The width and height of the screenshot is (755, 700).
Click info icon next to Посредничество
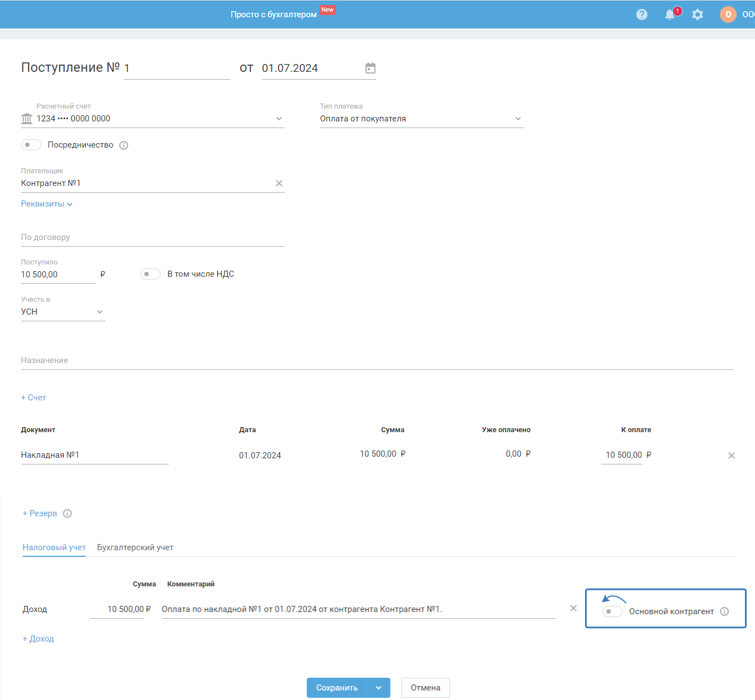coord(124,145)
